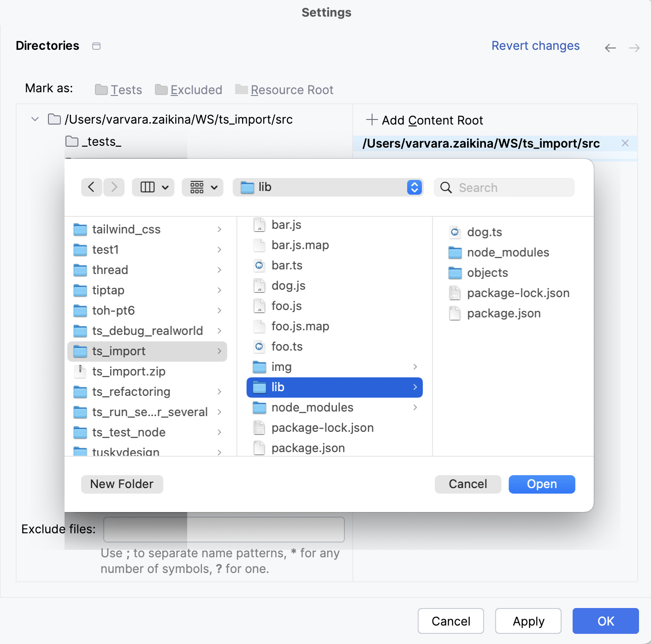651x644 pixels.
Task: Click the Revert changes link
Action: (x=535, y=46)
